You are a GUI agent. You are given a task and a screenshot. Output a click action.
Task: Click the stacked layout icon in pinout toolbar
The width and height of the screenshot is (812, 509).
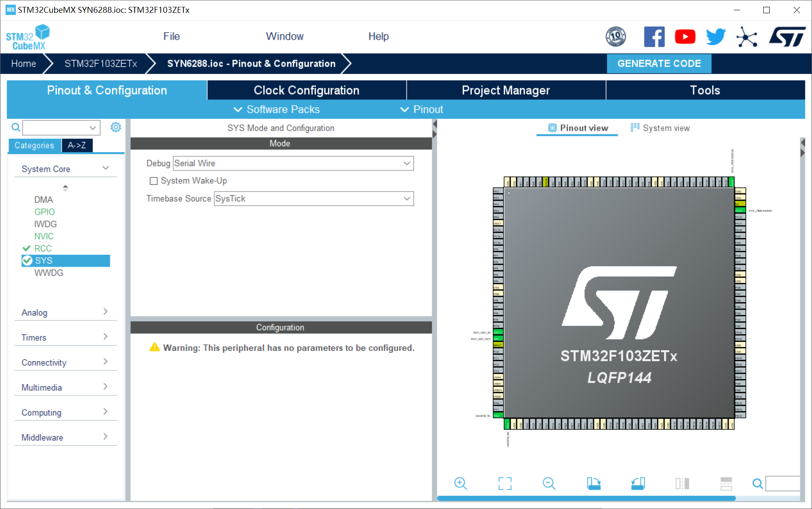pos(726,483)
